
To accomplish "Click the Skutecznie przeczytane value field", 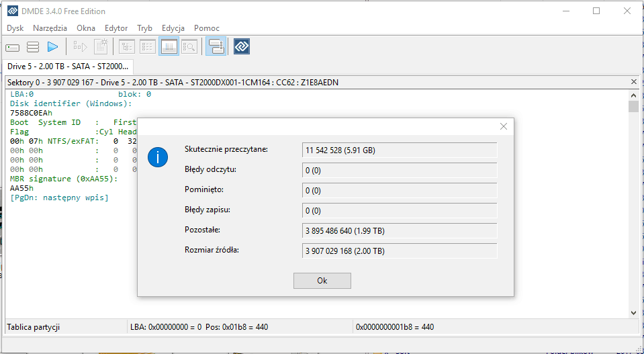I will point(400,150).
